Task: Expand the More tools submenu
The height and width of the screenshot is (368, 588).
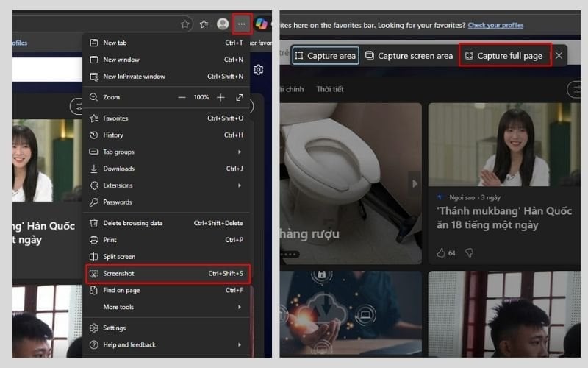Action: (x=167, y=307)
